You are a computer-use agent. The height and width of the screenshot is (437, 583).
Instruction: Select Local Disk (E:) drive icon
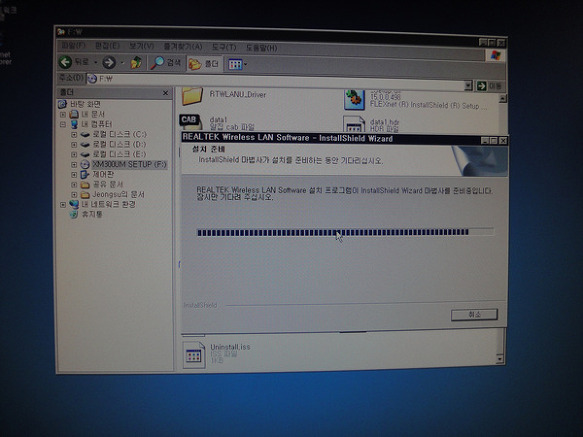point(85,154)
